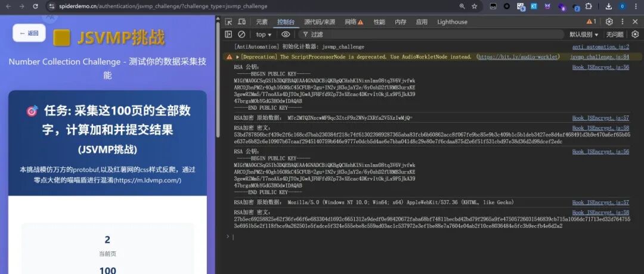Viewport: 644px width, 274px height.
Task: Open the 默认级别 log level dropdown
Action: 584,35
